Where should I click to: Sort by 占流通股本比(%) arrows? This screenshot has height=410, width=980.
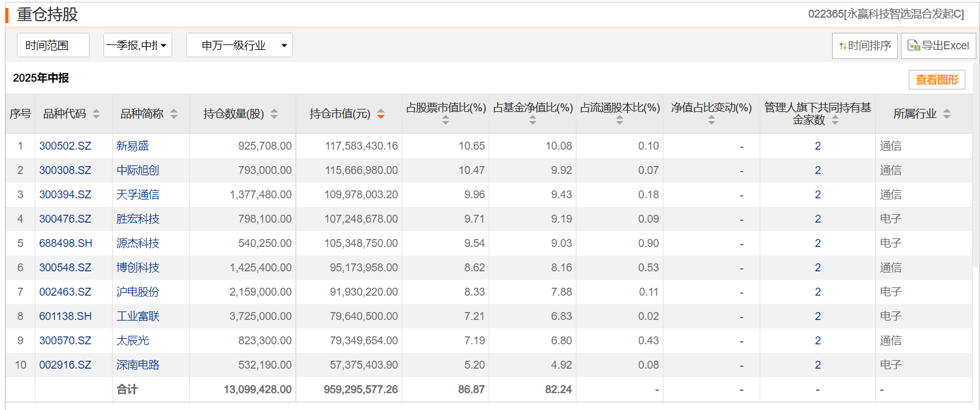coord(620,120)
